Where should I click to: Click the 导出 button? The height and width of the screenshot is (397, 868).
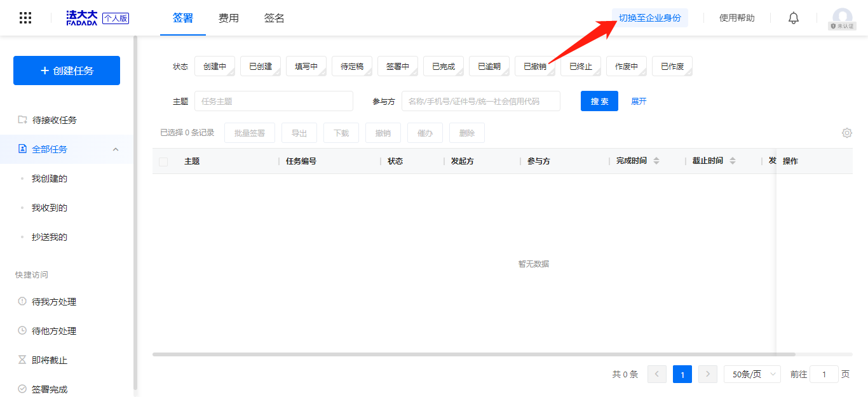tap(299, 133)
